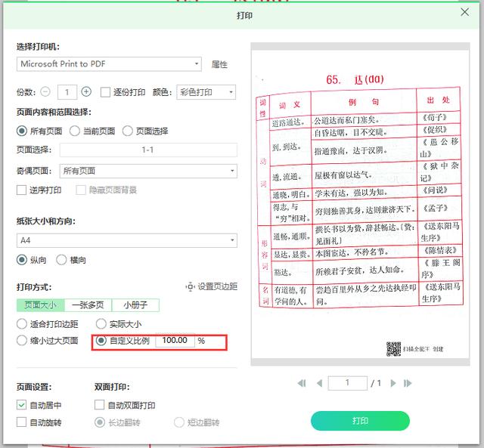The image size is (484, 448).
Task: Toggle 自动旋转 auto rotate checkbox
Action: click(21, 422)
